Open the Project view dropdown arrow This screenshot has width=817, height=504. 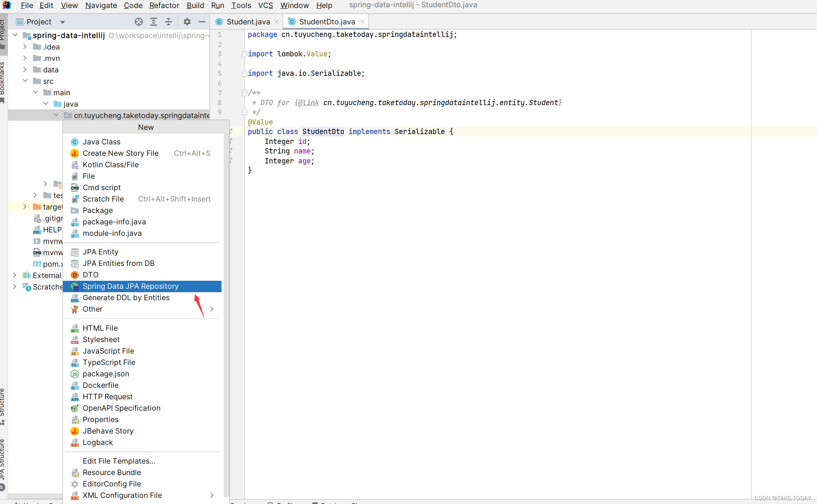click(63, 22)
